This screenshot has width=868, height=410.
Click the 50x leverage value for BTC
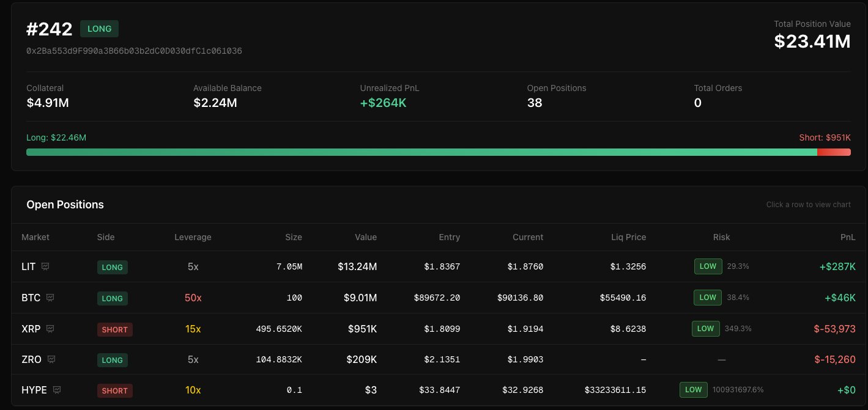(193, 298)
